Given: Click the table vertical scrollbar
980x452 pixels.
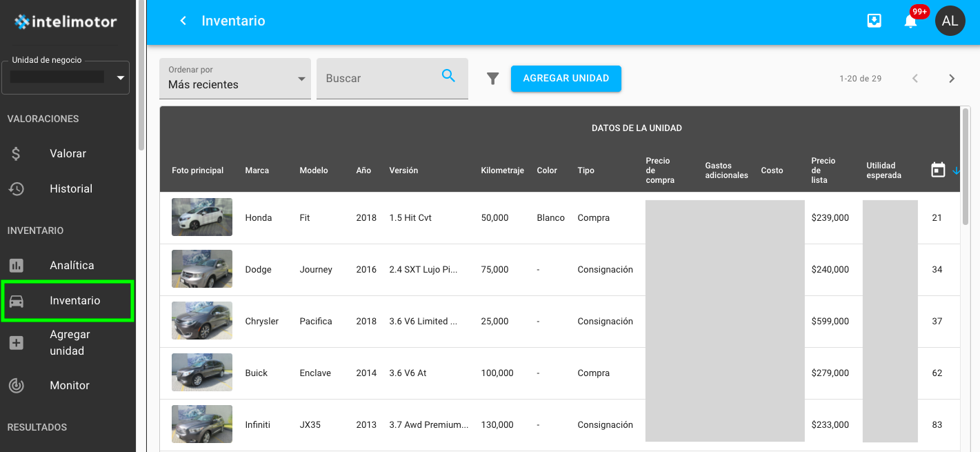Looking at the screenshot, I should pyautogui.click(x=966, y=166).
